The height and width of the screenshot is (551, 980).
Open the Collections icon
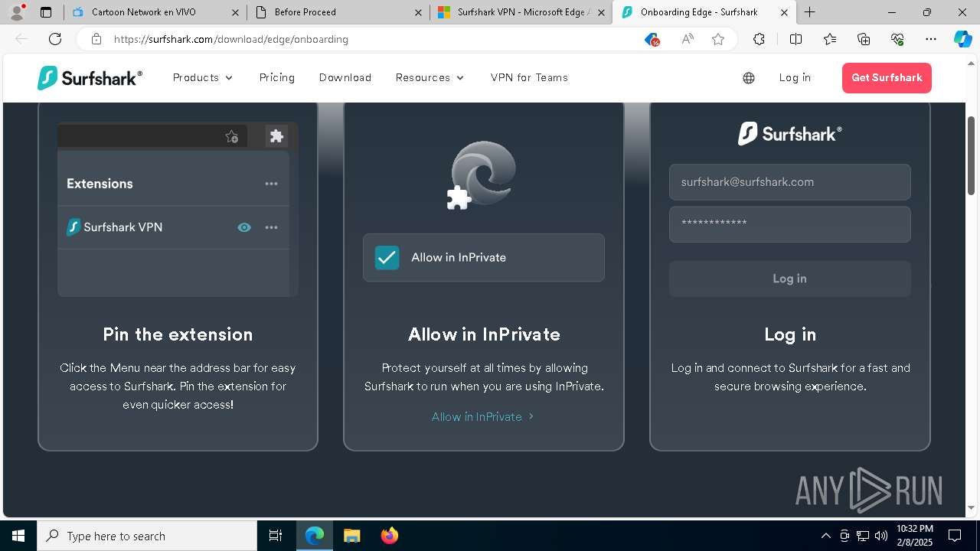(x=864, y=39)
